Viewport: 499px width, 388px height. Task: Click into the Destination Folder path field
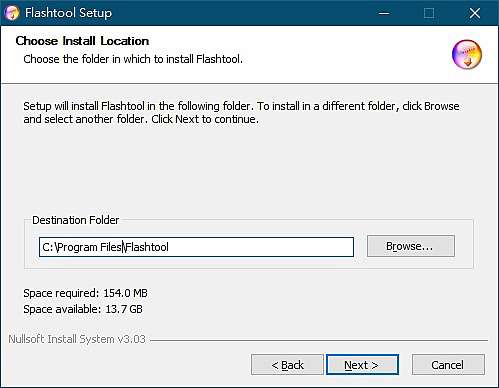[196, 247]
